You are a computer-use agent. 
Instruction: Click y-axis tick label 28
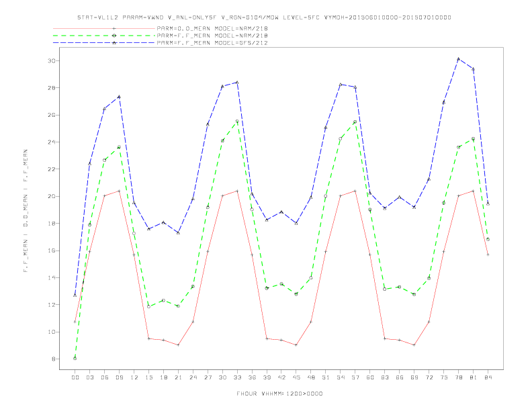[x=52, y=87]
